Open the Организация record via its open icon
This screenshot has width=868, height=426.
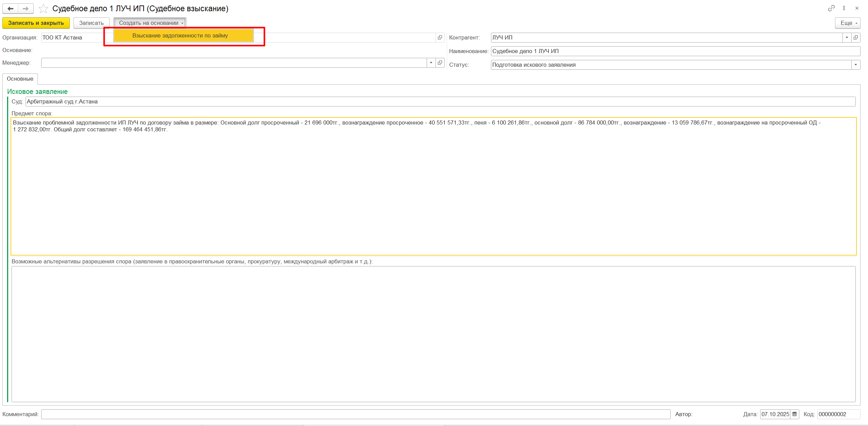click(440, 37)
